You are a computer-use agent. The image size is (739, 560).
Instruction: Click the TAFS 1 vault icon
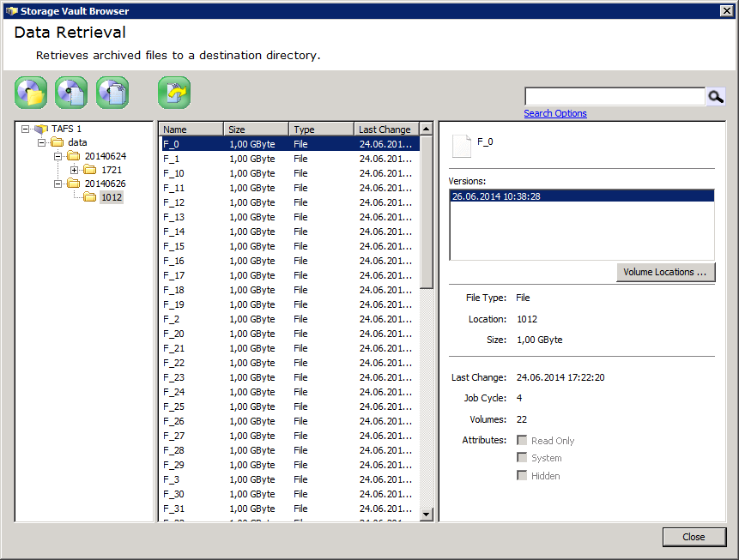[x=41, y=129]
